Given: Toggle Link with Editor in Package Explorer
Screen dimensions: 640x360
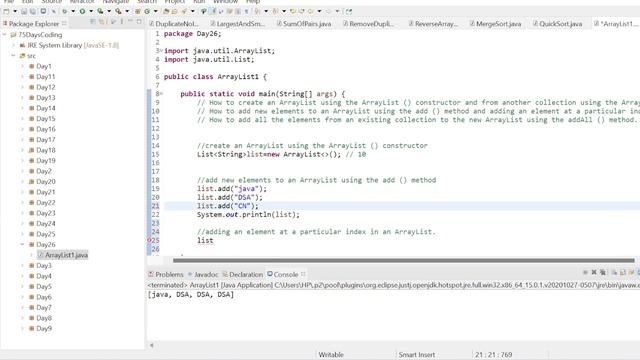Looking at the screenshot, I should [102, 22].
